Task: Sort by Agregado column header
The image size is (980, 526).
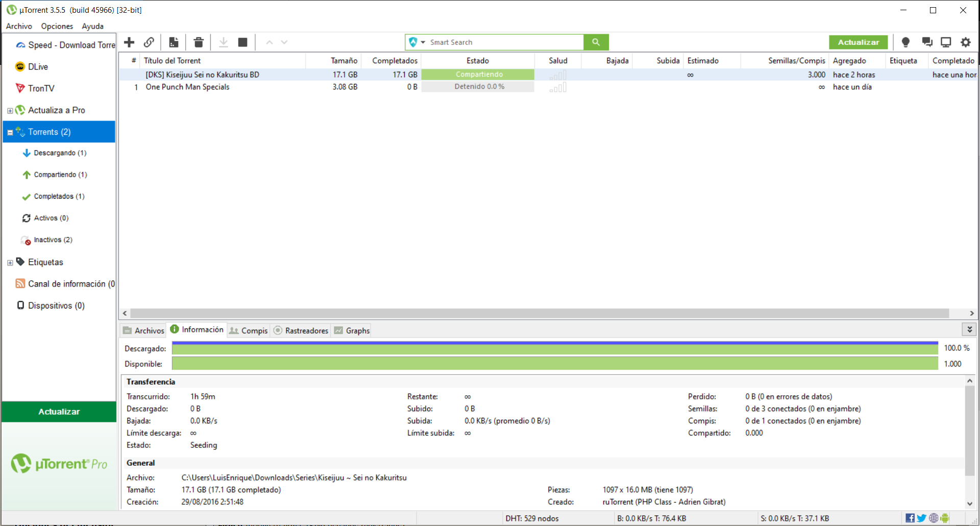Action: click(857, 61)
